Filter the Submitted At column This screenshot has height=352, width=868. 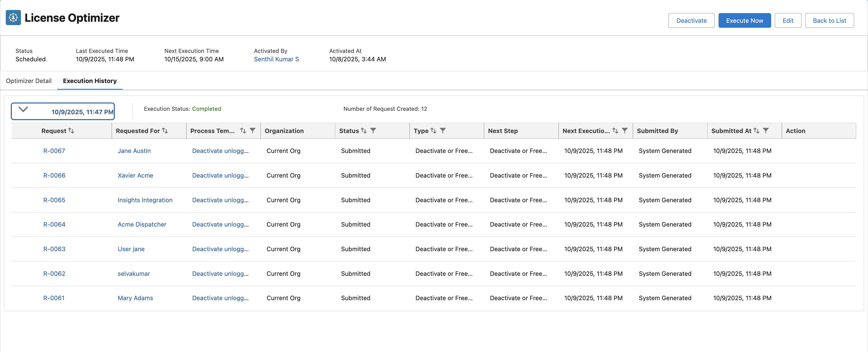coord(766,130)
